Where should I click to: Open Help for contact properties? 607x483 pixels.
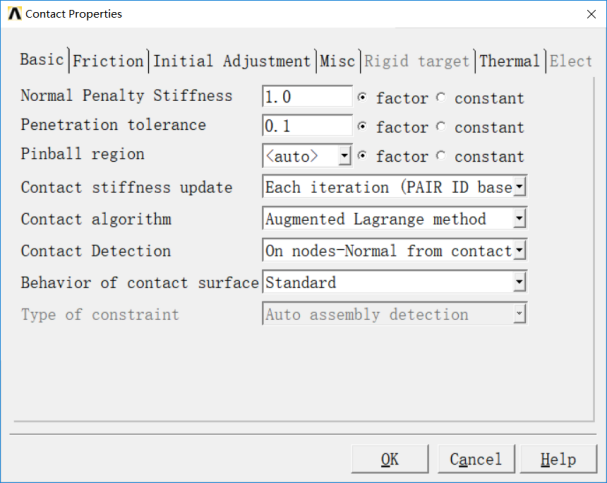558,459
